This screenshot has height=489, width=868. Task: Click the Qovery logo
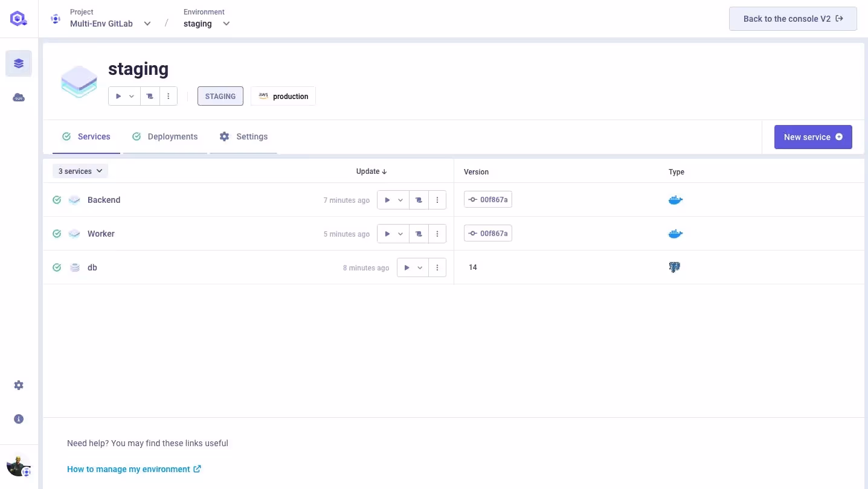18,18
